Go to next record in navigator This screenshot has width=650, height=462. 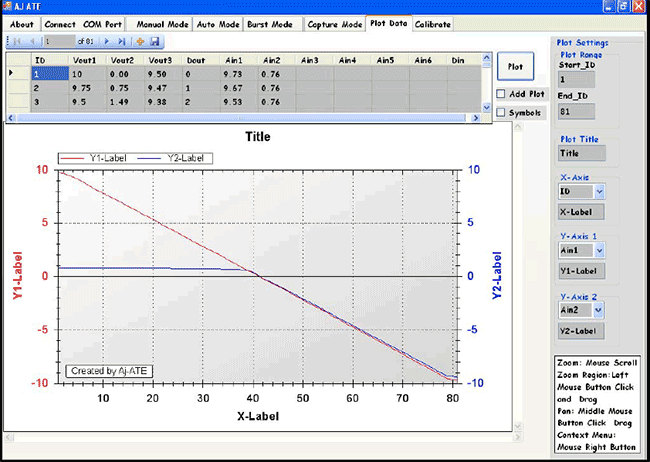point(107,41)
